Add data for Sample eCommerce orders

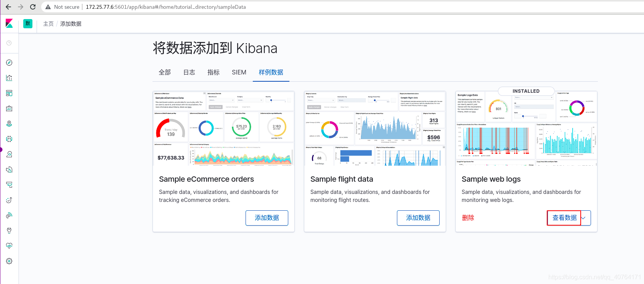(267, 218)
